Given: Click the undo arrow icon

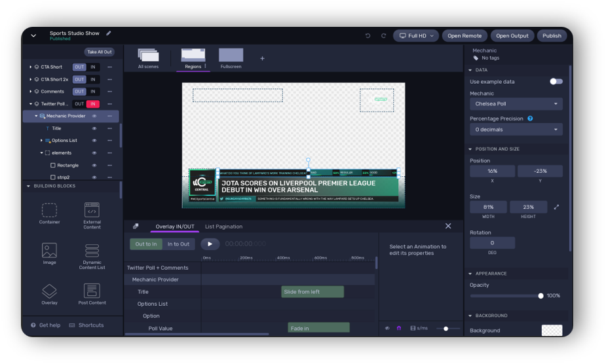Looking at the screenshot, I should pyautogui.click(x=368, y=36).
